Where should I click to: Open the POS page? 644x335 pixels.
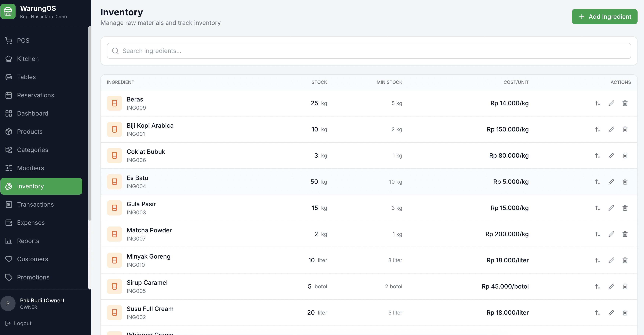(x=23, y=41)
